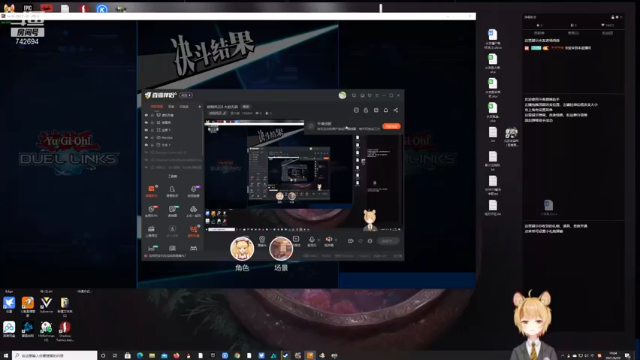Open the scene (场景) selector circle
Screen dimensions: 640x360
click(281, 249)
